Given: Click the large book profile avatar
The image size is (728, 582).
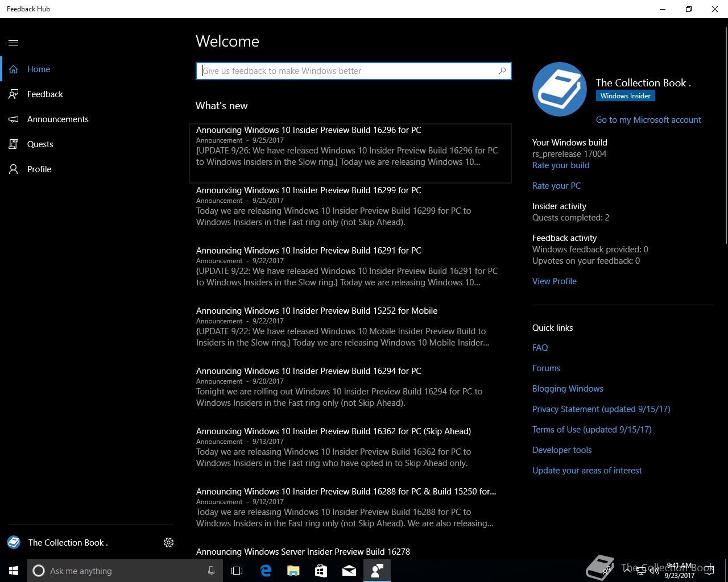Looking at the screenshot, I should pos(560,89).
